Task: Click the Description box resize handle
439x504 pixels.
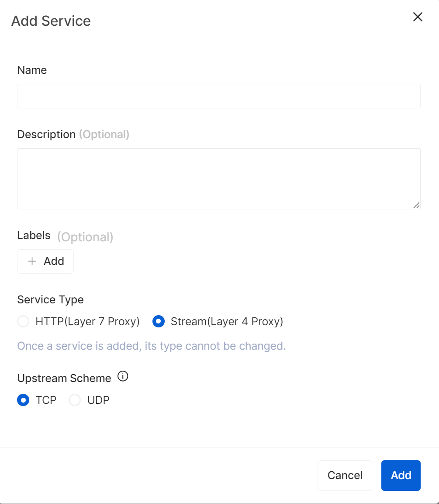Action: 416,205
